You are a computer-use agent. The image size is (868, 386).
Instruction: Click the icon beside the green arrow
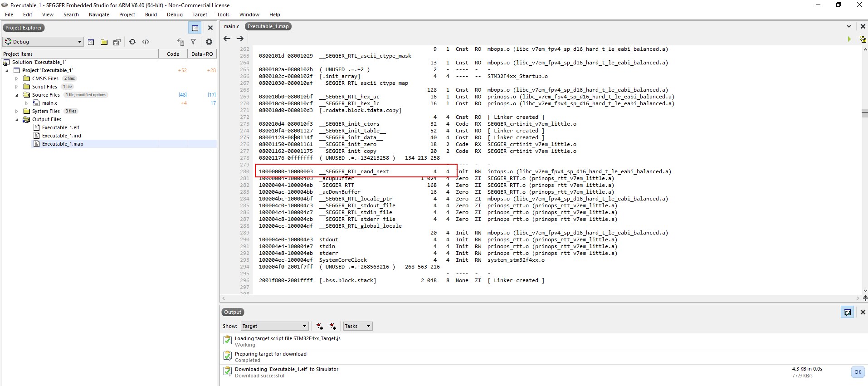(863, 39)
